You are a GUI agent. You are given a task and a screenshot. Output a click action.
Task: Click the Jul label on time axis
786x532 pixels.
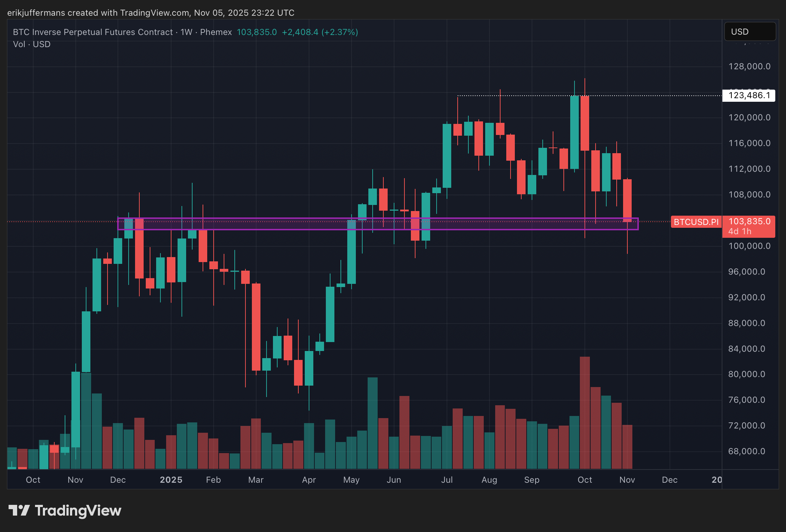tap(447, 480)
